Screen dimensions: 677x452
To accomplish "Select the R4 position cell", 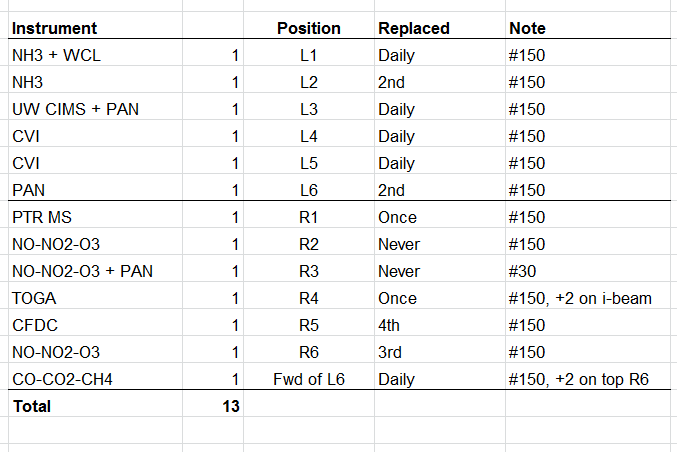I will coord(308,299).
